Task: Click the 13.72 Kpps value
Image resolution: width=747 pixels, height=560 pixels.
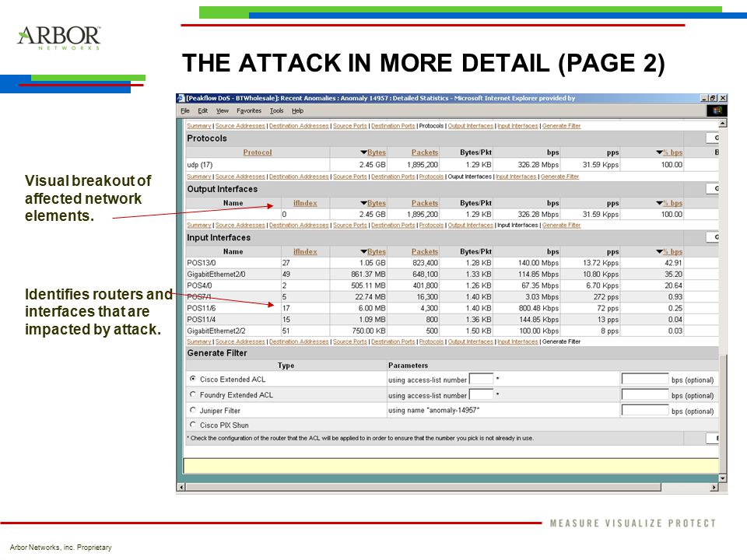Action: pyautogui.click(x=601, y=263)
